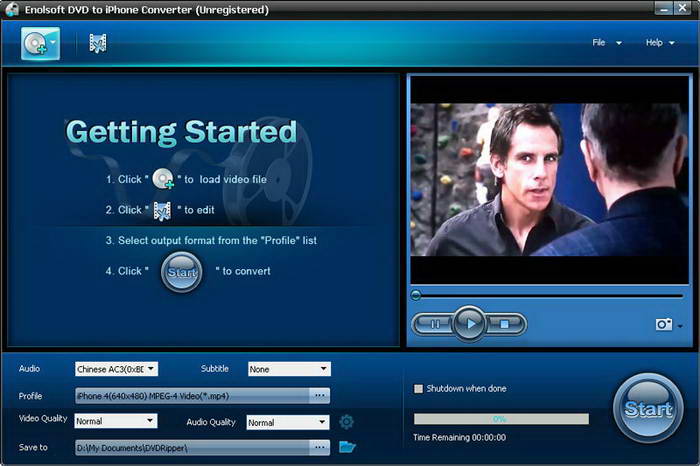The height and width of the screenshot is (466, 700).
Task: Play the preview video
Action: [469, 324]
